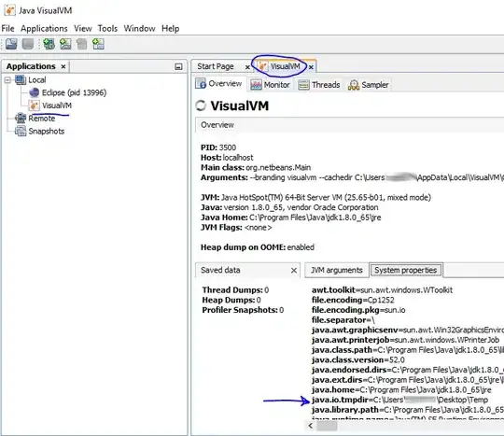This screenshot has width=504, height=436.
Task: Click the PID: 3500 text
Action: click(218, 148)
